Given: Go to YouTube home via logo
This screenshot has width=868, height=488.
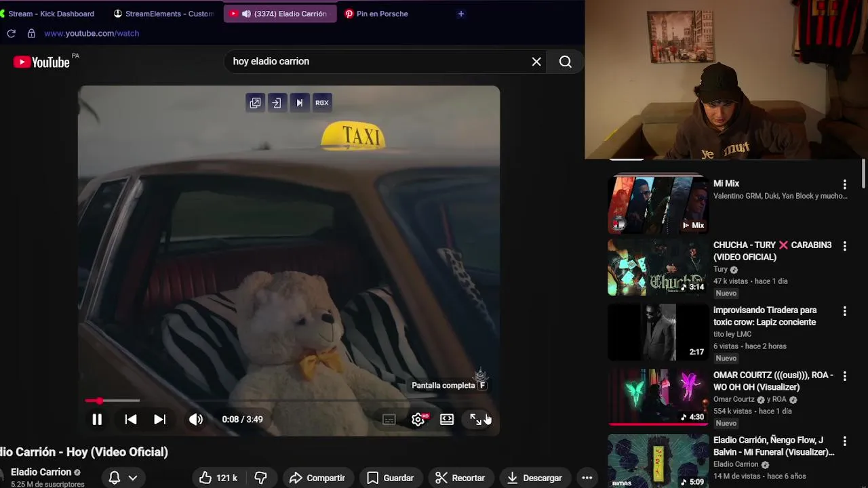Looking at the screenshot, I should [x=41, y=62].
